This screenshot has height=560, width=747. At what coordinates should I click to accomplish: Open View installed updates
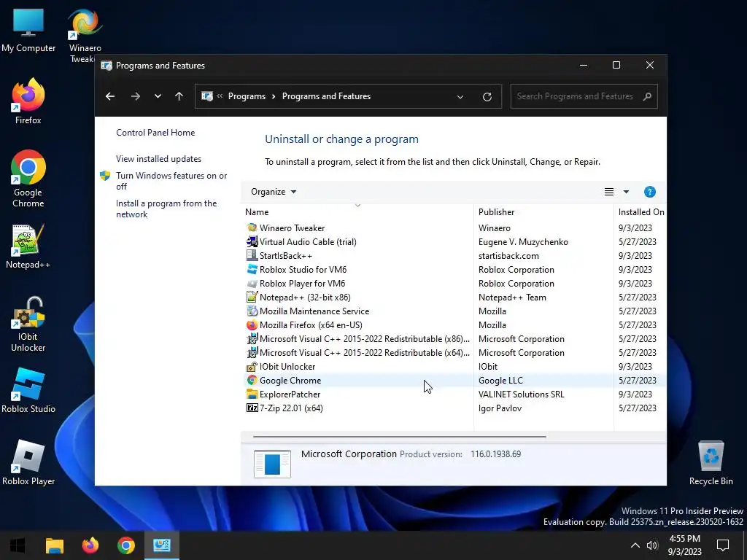tap(158, 158)
